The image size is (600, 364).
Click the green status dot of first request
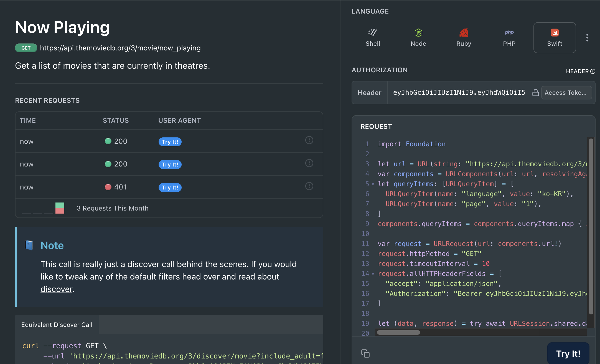point(108,141)
